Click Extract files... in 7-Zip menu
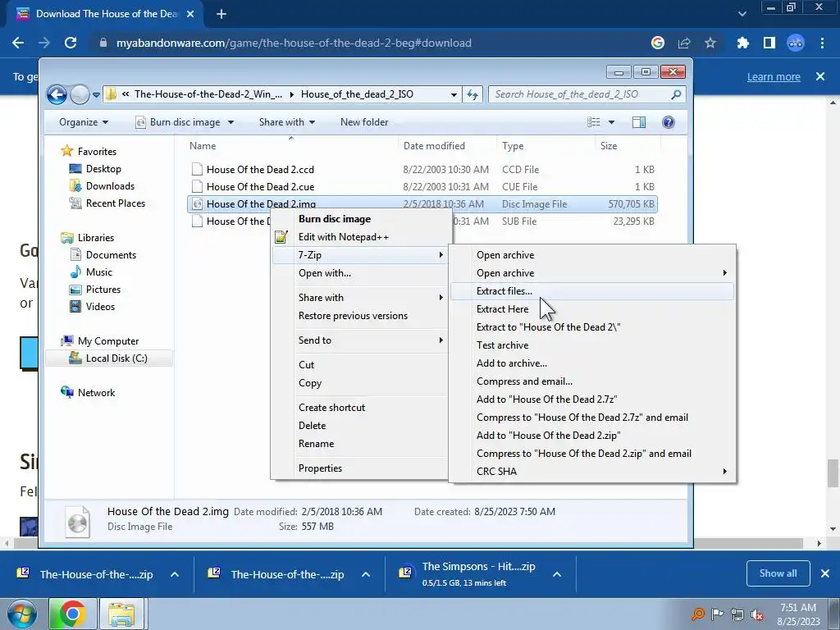 (x=592, y=291)
